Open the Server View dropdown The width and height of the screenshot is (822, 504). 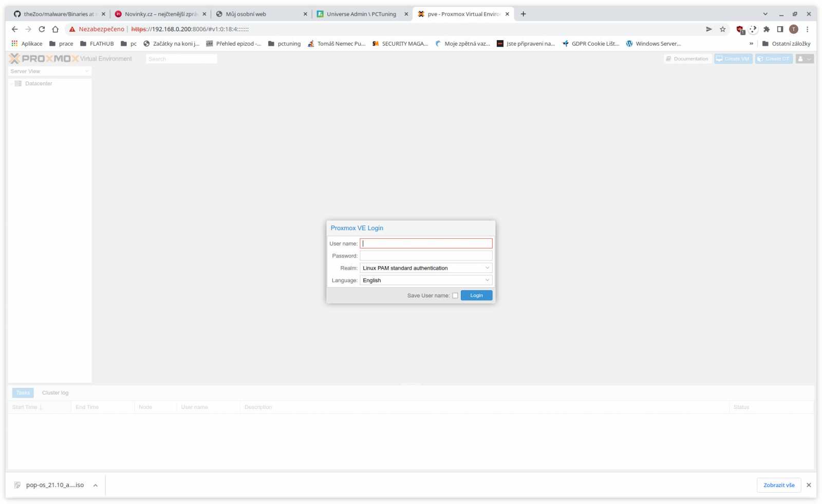pos(50,71)
